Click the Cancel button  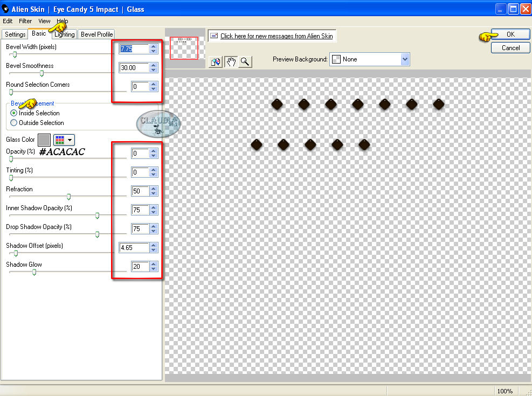coord(510,48)
